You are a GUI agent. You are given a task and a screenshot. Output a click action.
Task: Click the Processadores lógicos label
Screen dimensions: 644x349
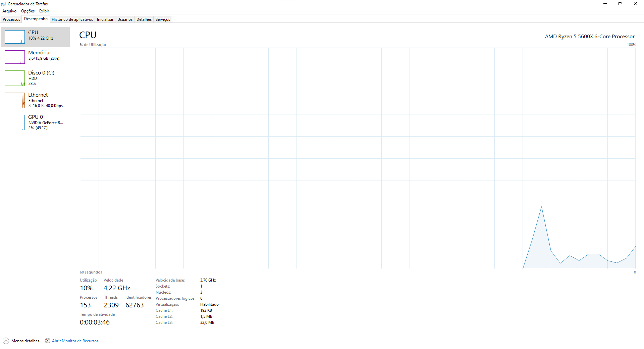pos(175,298)
